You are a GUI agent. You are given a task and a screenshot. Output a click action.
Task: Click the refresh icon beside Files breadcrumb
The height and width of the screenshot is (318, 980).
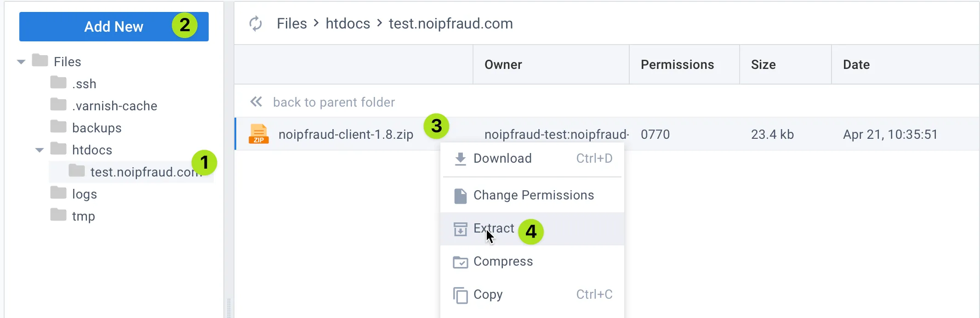pos(256,23)
